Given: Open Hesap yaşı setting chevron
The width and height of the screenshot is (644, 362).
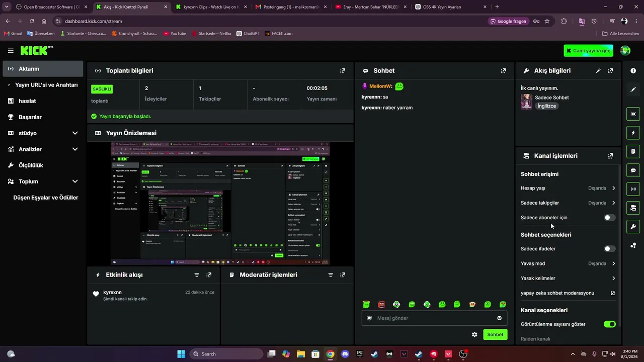Looking at the screenshot, I should tap(613, 188).
